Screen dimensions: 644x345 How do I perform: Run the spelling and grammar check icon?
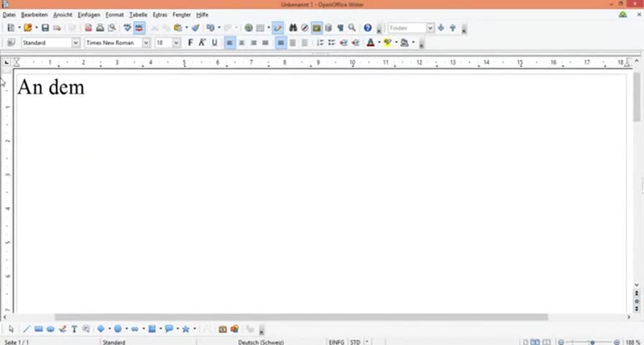click(x=127, y=28)
